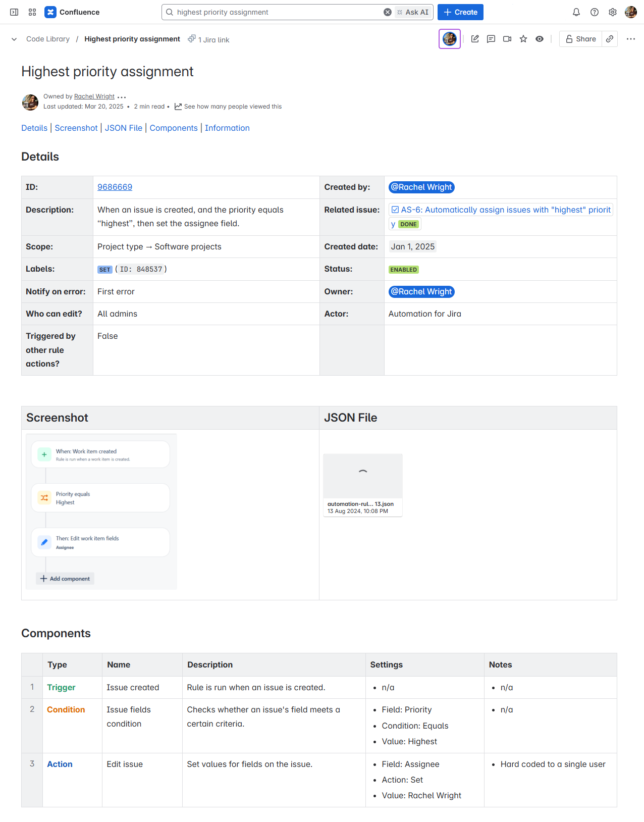This screenshot has width=644, height=822.
Task: Click the ENABLED status lozenge
Action: (x=404, y=270)
